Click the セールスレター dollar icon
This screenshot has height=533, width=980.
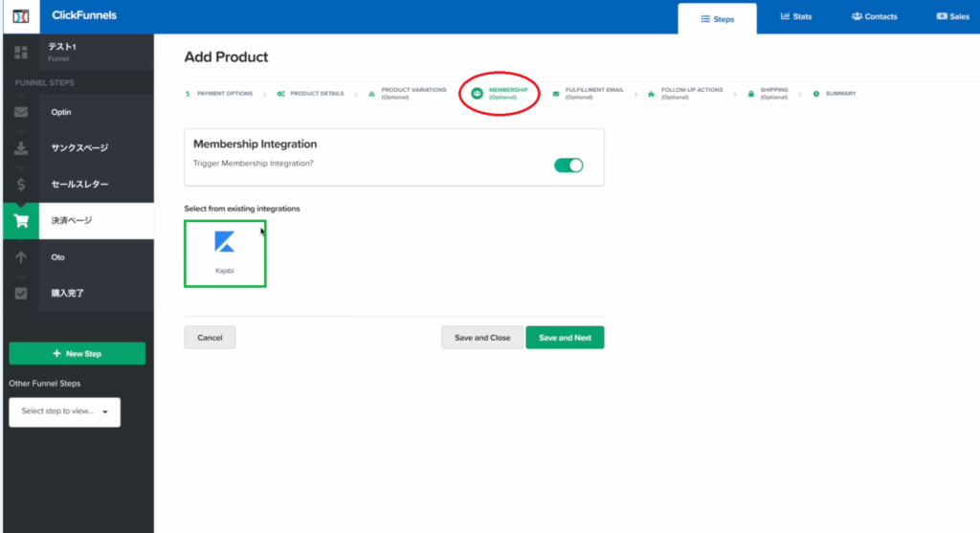[21, 185]
